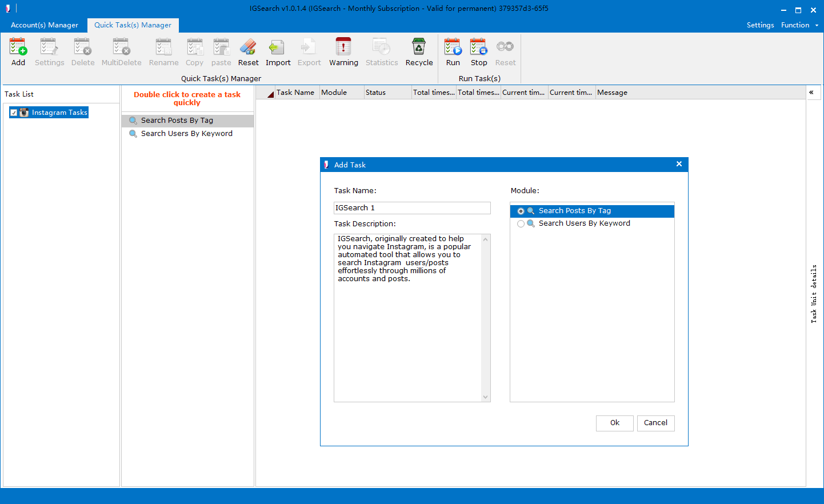Click the sort triangle in the table header corner
Image resolution: width=824 pixels, height=504 pixels.
coord(271,94)
